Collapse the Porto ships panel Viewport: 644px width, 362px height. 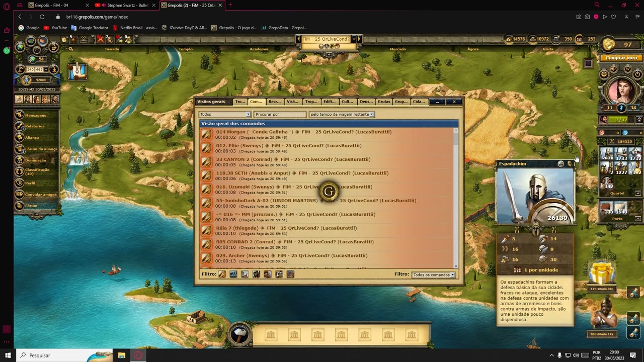[638, 219]
